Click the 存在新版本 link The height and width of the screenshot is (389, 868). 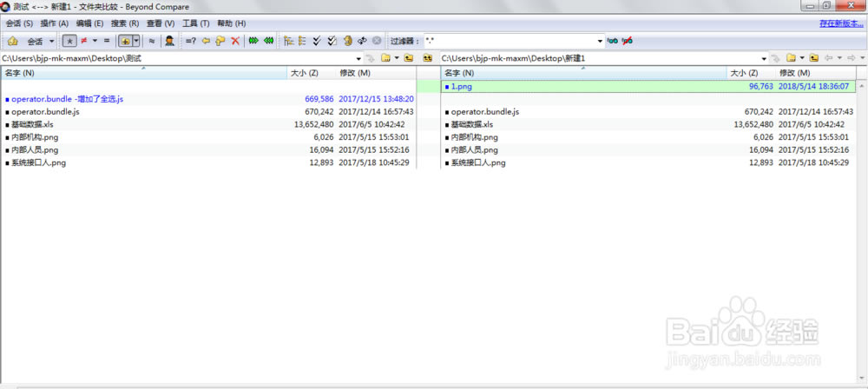840,23
